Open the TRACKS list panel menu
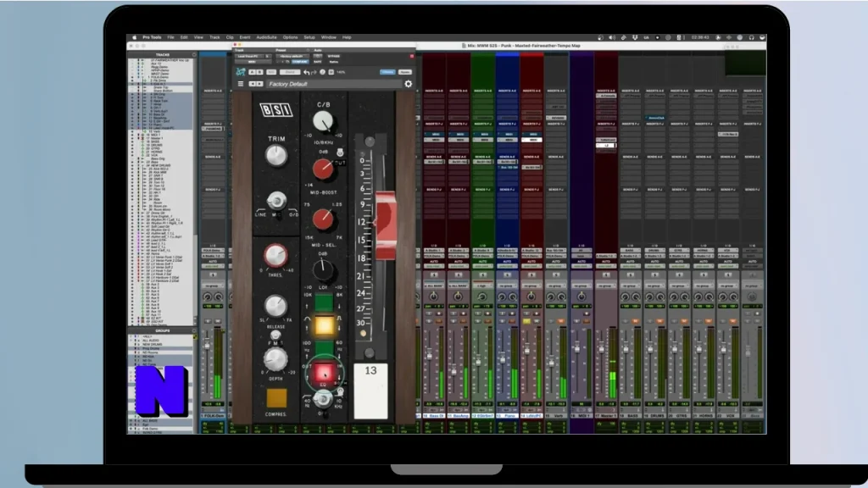Image resolution: width=868 pixels, height=488 pixels. click(194, 55)
